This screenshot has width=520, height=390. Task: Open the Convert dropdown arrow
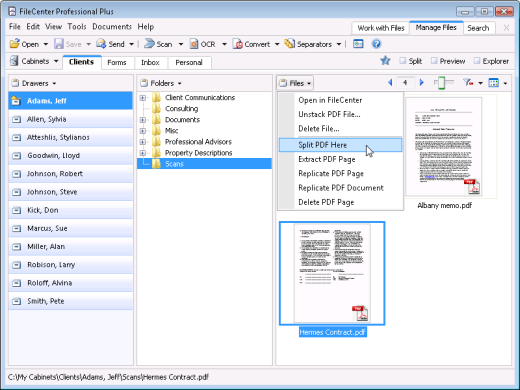277,44
